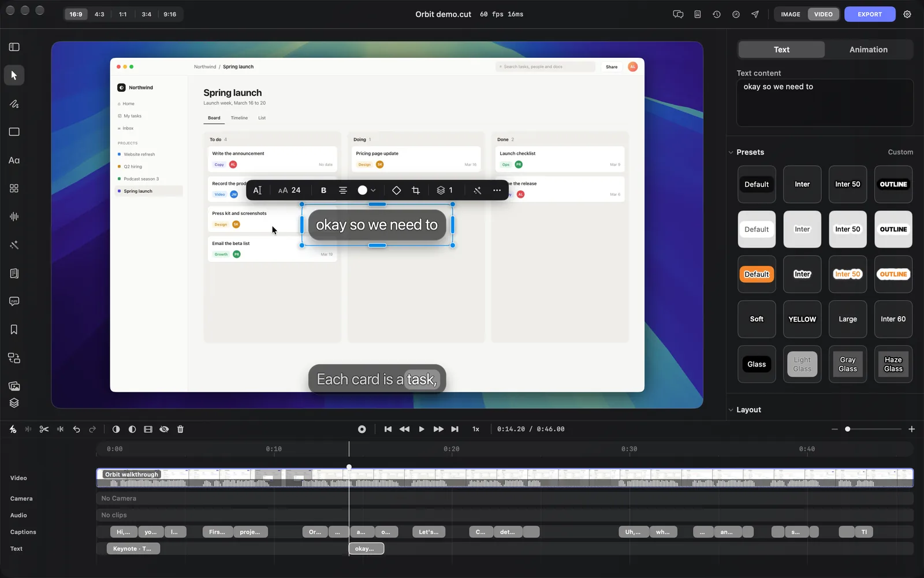Open the List tab in Spring launch
Image resolution: width=924 pixels, height=578 pixels.
point(262,118)
